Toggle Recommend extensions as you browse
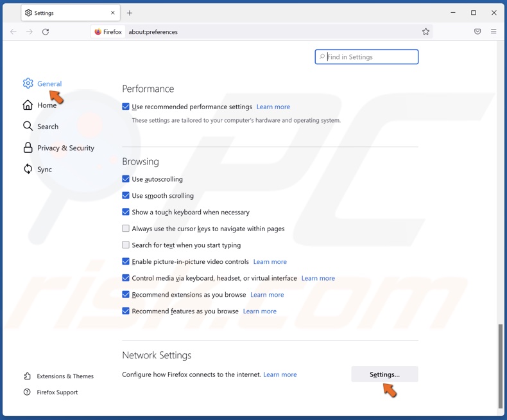 (126, 295)
